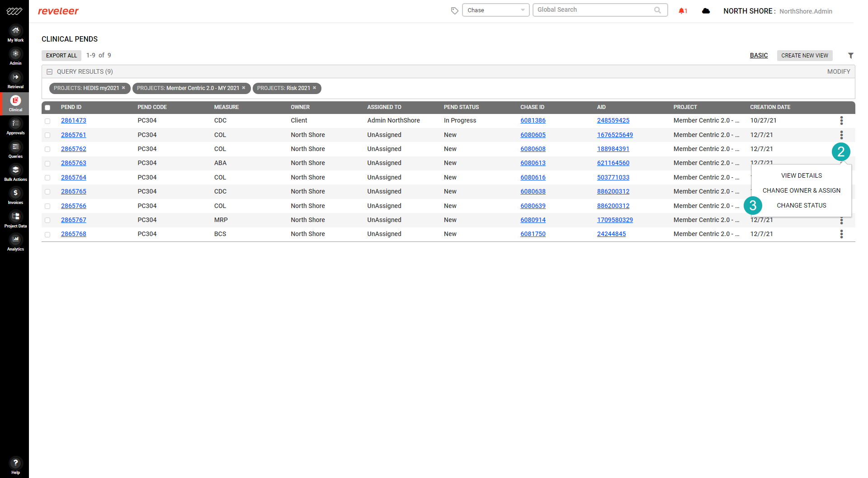Click the search magnifier in Global Search
The image size is (868, 478).
657,10
